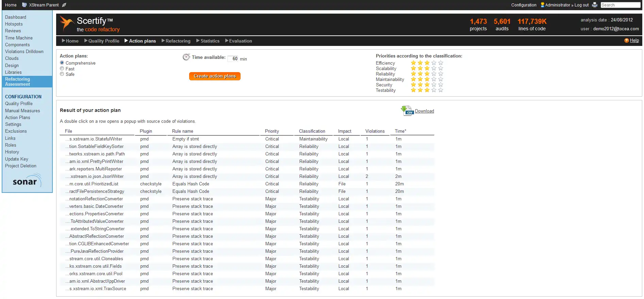Open Manual Measures in sidebar
The image size is (644, 299).
pyautogui.click(x=22, y=111)
